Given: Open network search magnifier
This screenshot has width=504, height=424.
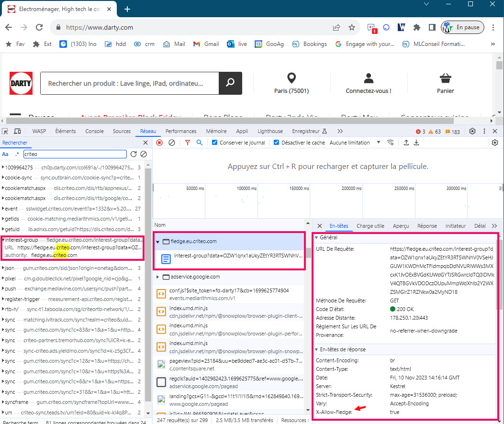Looking at the screenshot, I should [x=200, y=143].
